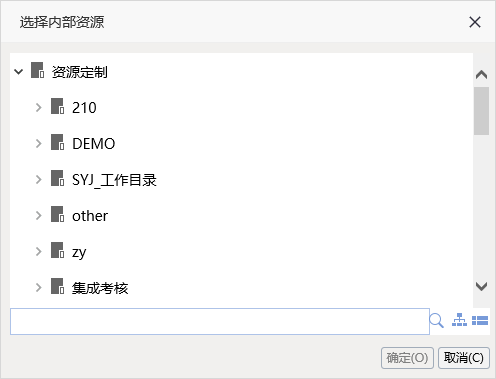Expand the other folder node
This screenshot has width=496, height=379.
point(39,215)
